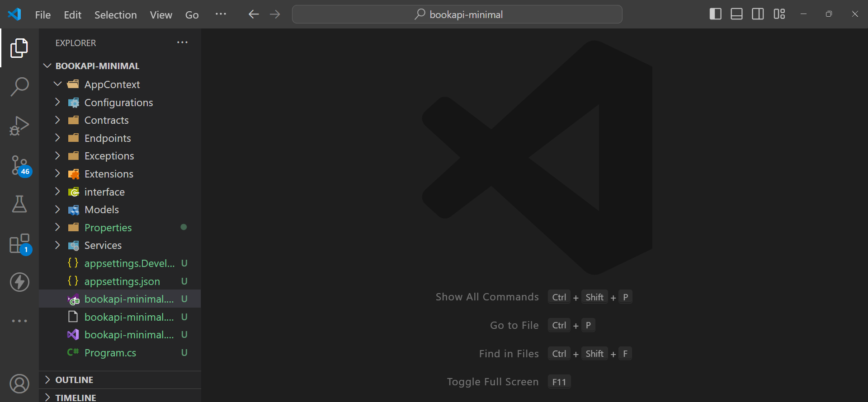The height and width of the screenshot is (402, 868).
Task: Open the View menu
Action: [x=161, y=15]
